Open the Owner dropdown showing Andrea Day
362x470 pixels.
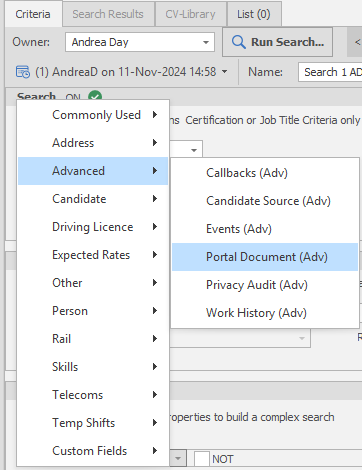[140, 42]
